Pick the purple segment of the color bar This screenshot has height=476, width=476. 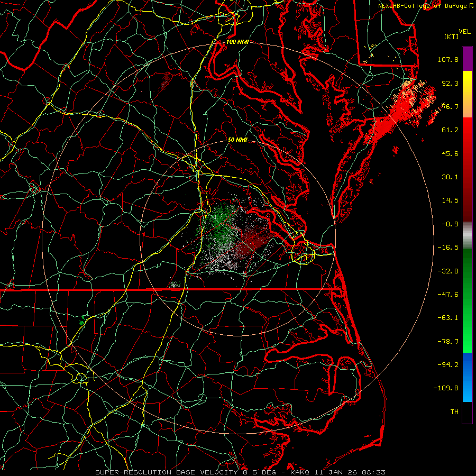467,59
